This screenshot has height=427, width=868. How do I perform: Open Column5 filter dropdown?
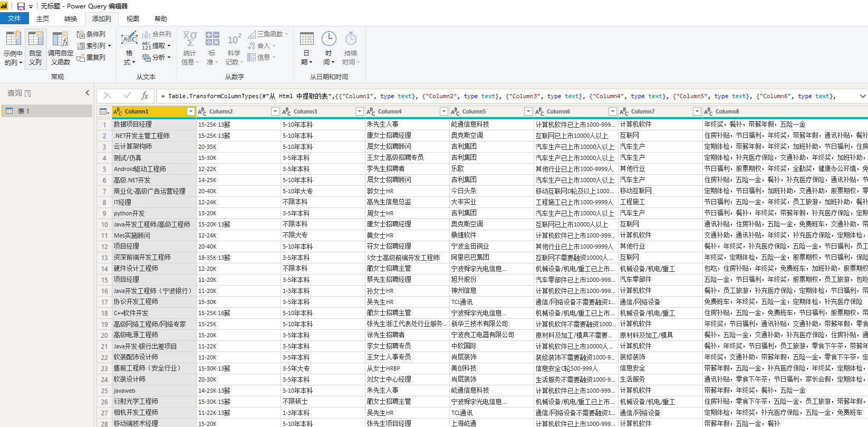(528, 111)
